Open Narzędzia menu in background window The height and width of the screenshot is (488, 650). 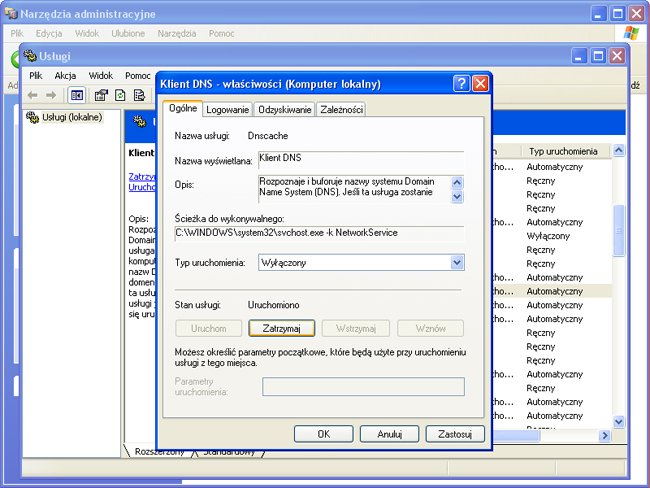tap(177, 33)
